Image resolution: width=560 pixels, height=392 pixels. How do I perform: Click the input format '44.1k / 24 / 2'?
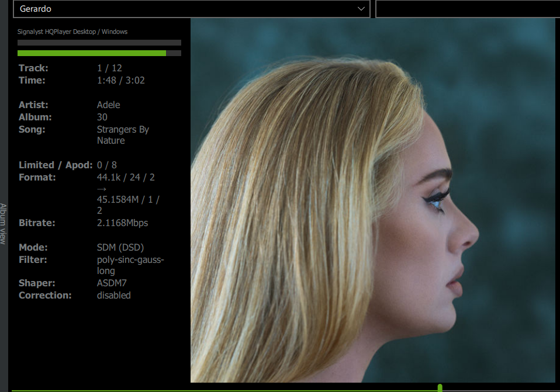[126, 178]
